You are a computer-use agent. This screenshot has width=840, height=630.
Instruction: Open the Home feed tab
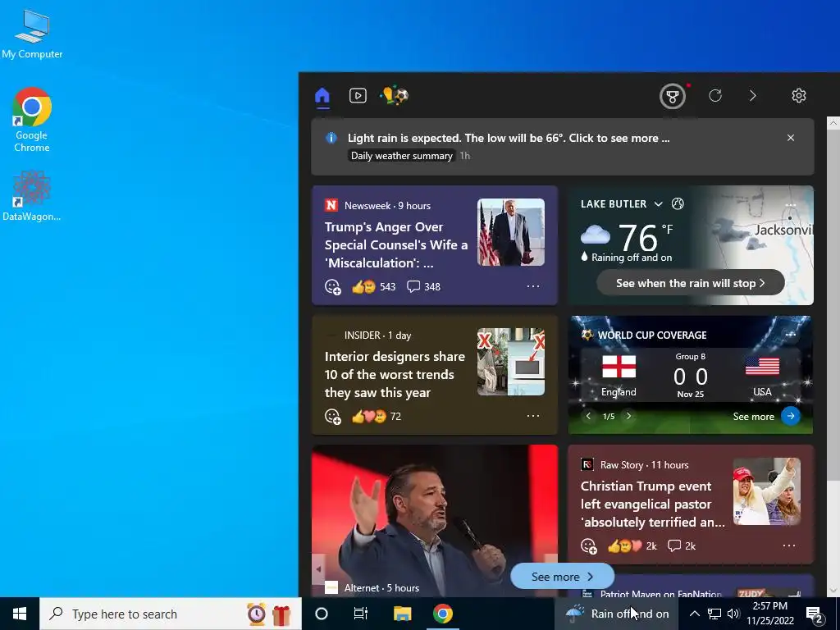322,96
